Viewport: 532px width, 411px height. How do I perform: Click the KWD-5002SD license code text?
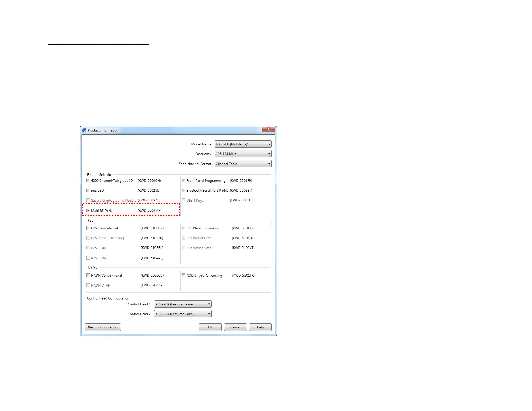point(149,191)
